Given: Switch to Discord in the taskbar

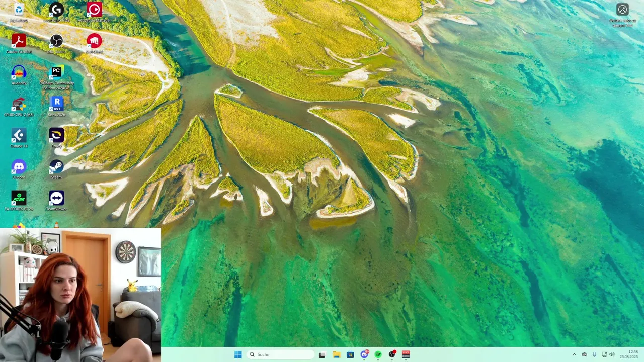Looking at the screenshot, I should pos(364,354).
